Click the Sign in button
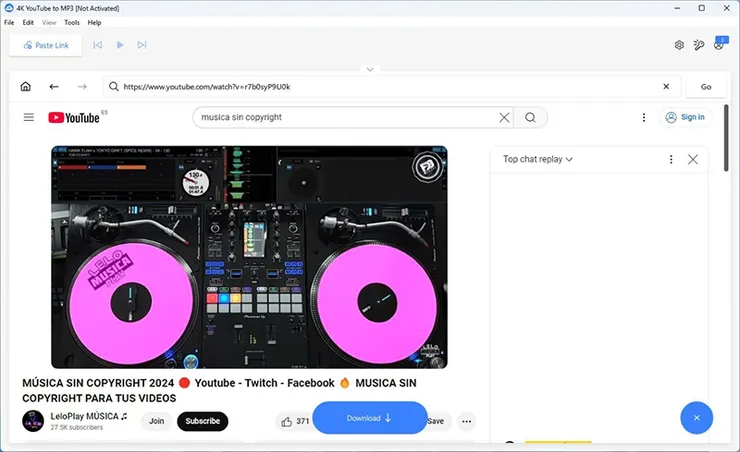This screenshot has height=452, width=740. pos(685,117)
